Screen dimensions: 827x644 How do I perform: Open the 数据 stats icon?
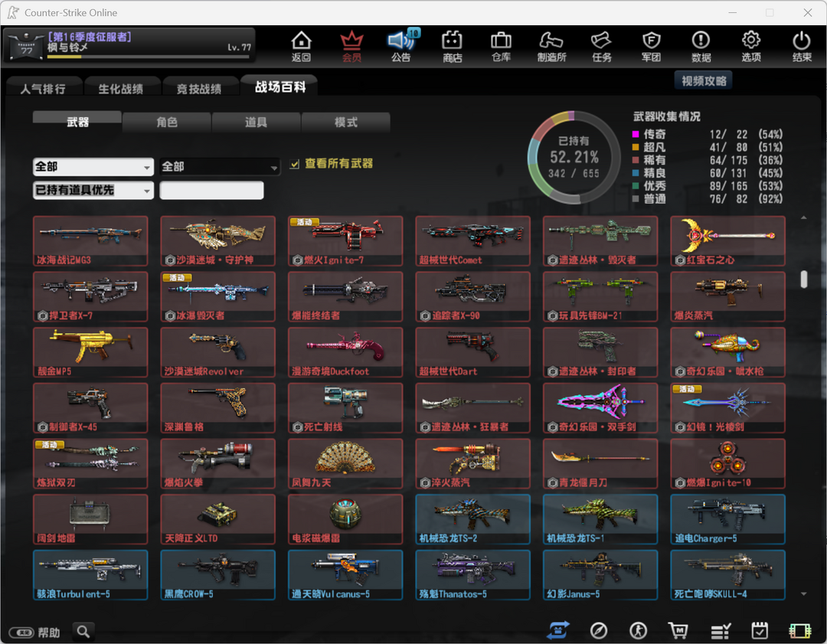[x=701, y=47]
